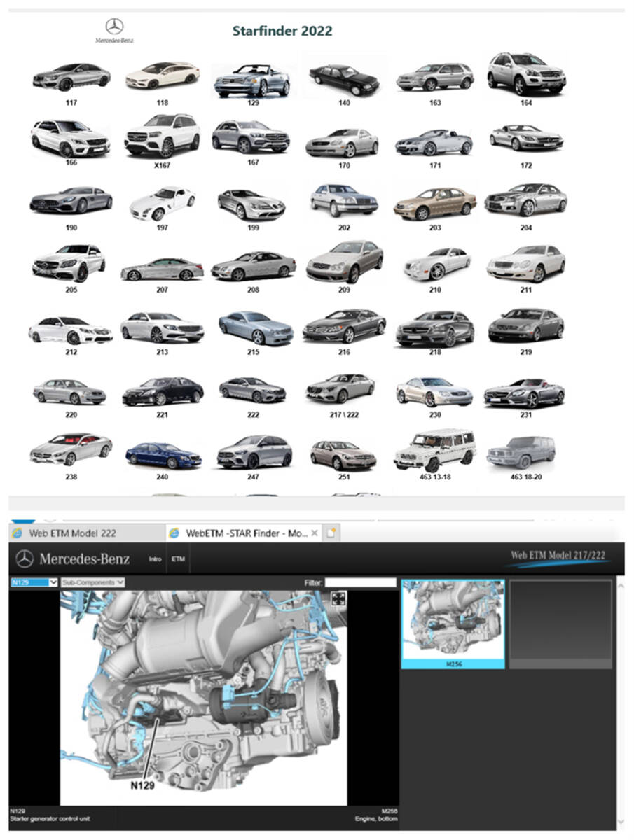Open the ETM menu item
This screenshot has width=634, height=840.
pos(178,559)
